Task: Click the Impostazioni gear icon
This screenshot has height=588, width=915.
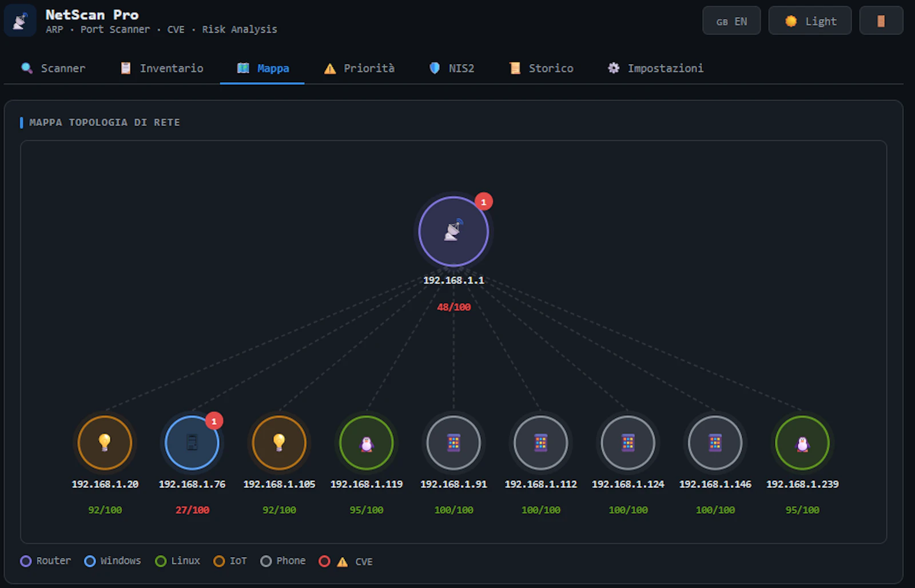Action: pyautogui.click(x=614, y=68)
